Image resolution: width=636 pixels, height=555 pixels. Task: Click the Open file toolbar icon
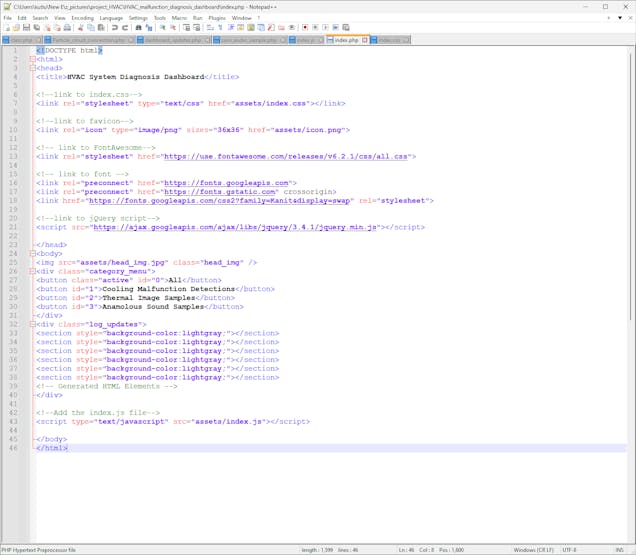pyautogui.click(x=17, y=28)
